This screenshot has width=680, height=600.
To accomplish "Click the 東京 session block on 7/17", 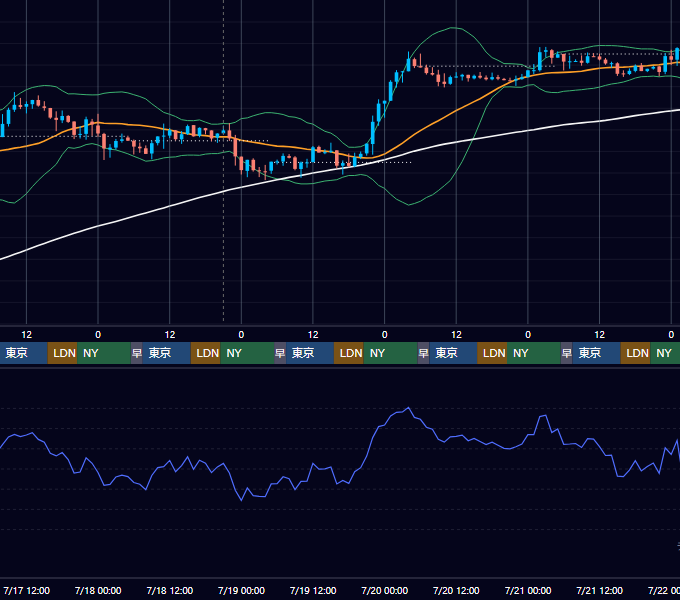I will [23, 353].
